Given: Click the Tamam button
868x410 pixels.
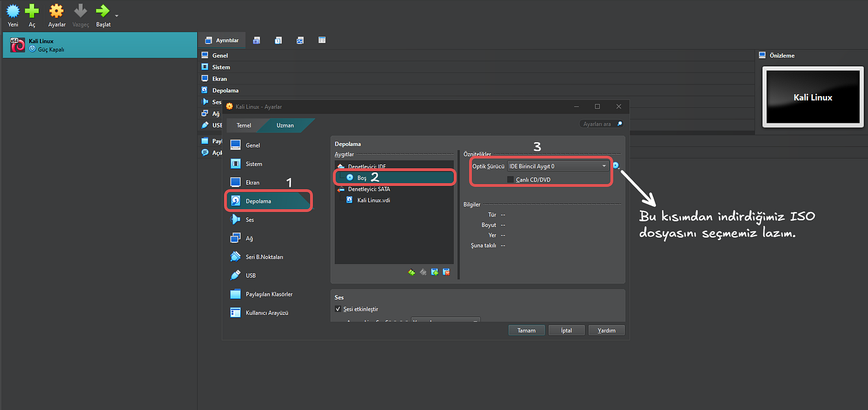Looking at the screenshot, I should tap(526, 330).
